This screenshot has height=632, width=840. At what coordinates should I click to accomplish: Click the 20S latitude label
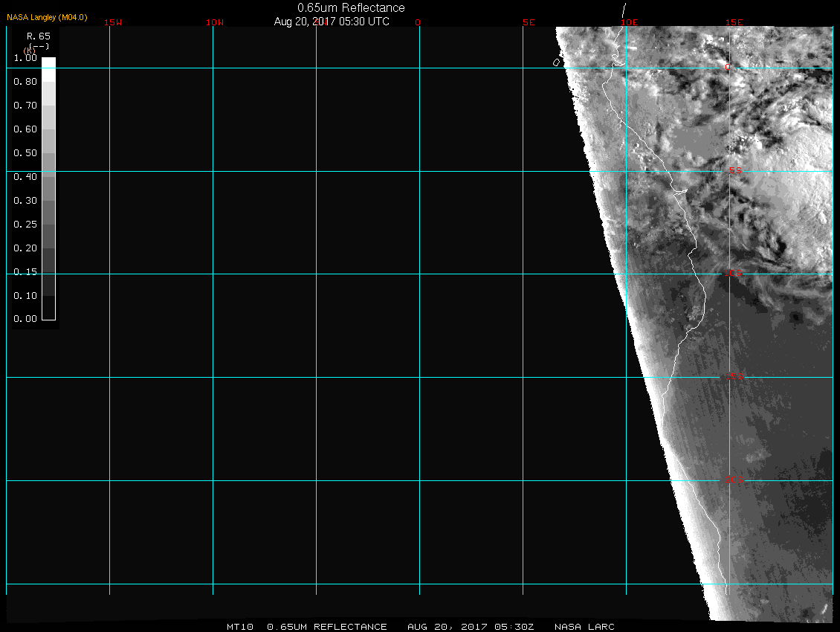(734, 480)
